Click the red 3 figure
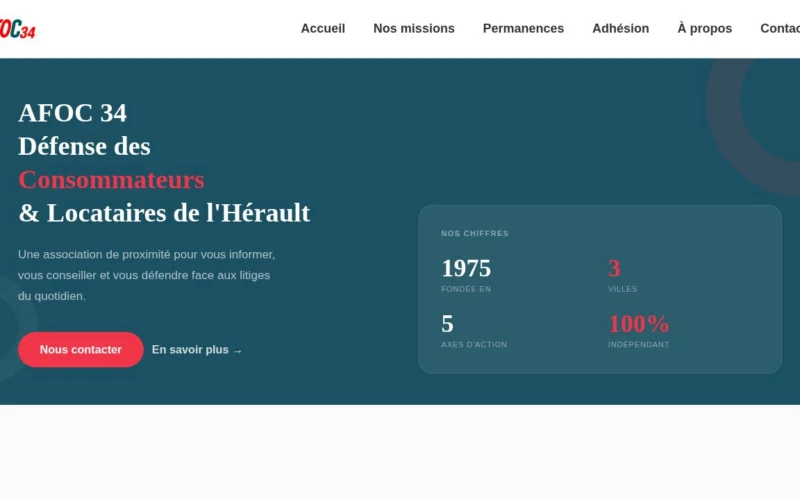 (614, 268)
